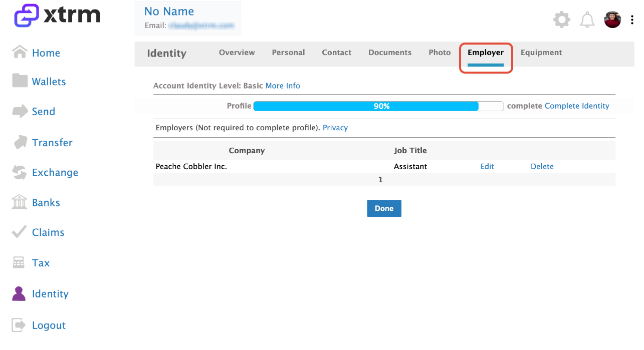This screenshot has height=350, width=644.
Task: Click the Exchange arrows icon
Action: tap(20, 172)
